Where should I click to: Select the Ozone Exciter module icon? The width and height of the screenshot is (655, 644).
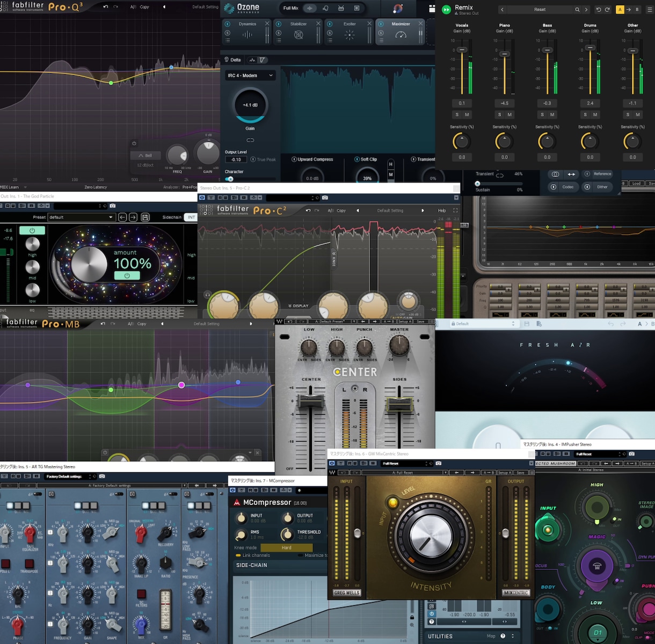click(x=350, y=35)
